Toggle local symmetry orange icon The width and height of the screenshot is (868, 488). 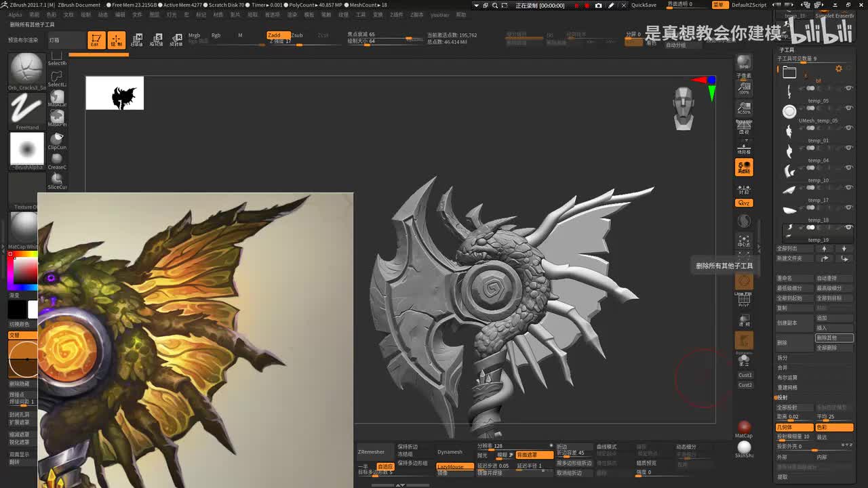[x=744, y=167]
